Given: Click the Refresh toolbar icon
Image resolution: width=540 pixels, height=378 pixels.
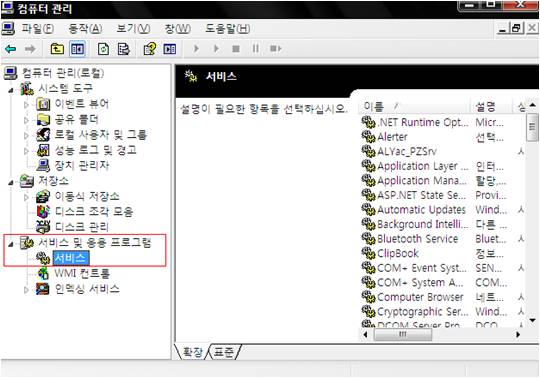Looking at the screenshot, I should pyautogui.click(x=103, y=49).
